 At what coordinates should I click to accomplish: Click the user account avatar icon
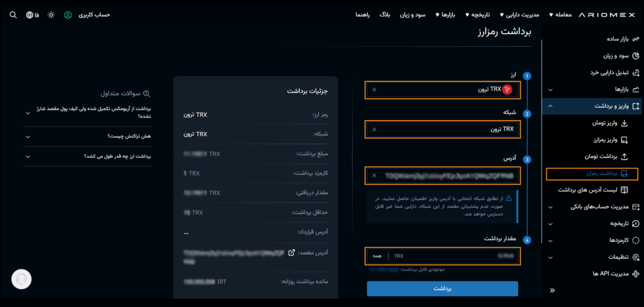click(68, 15)
